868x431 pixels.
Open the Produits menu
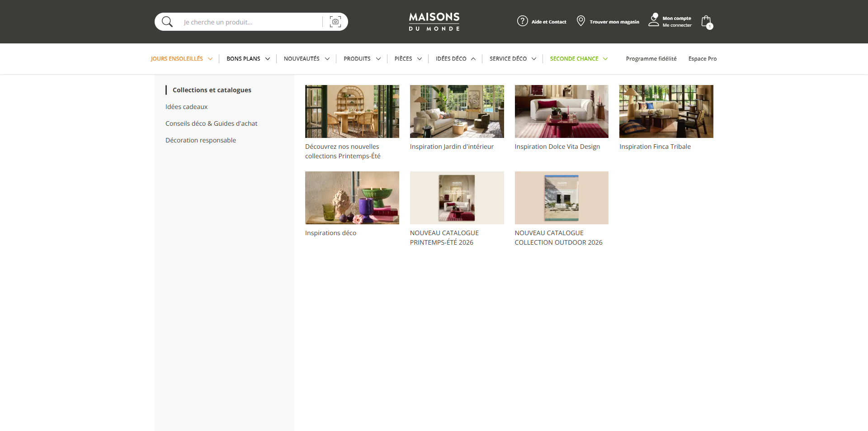click(362, 59)
